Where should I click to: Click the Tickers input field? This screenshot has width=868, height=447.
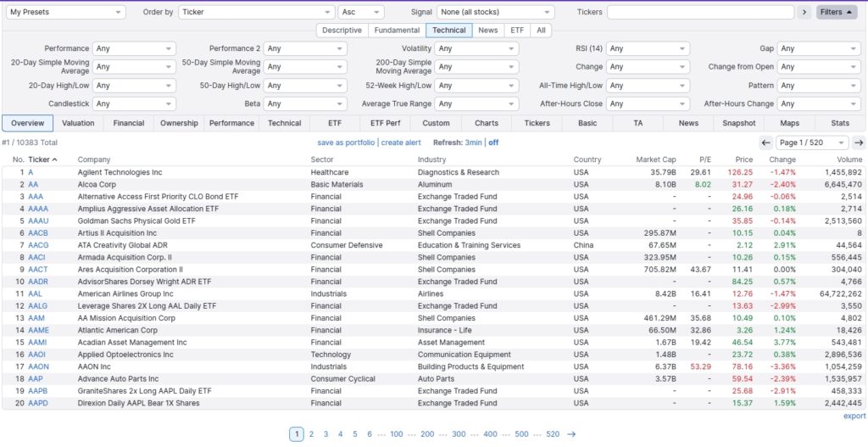(x=700, y=12)
